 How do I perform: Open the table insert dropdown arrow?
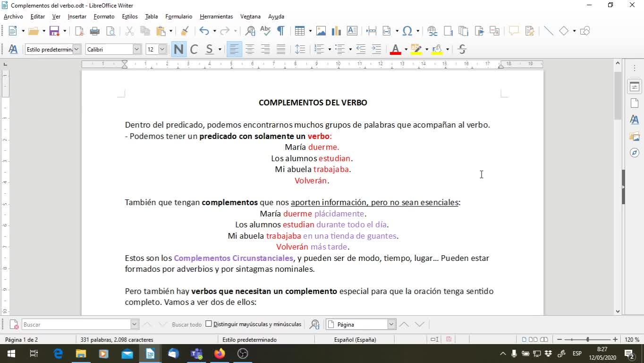(310, 31)
